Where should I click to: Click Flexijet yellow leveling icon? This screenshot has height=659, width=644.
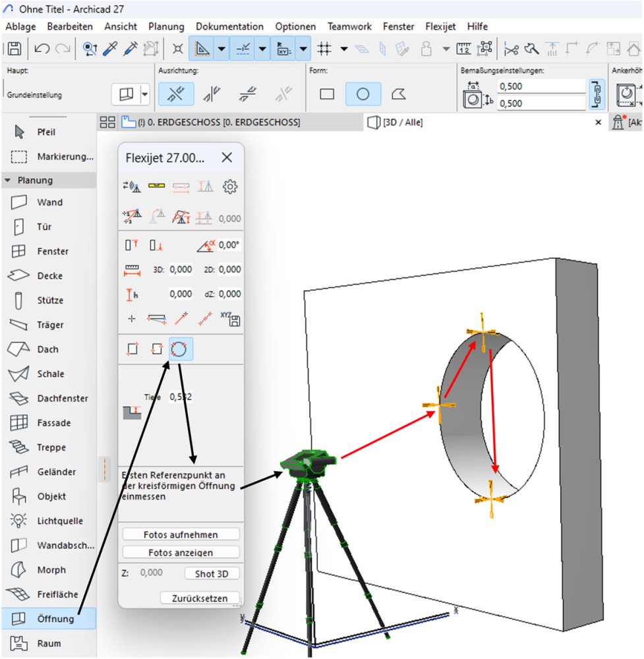pyautogui.click(x=156, y=185)
